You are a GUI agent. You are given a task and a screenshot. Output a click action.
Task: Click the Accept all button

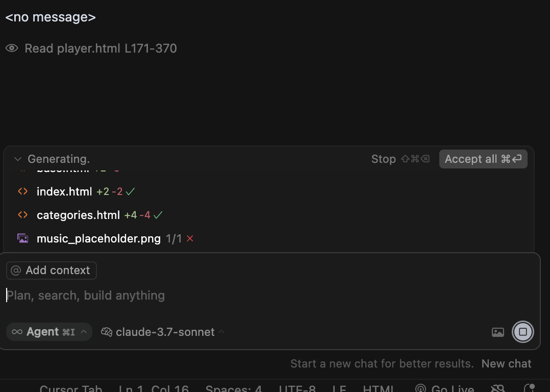[483, 159]
